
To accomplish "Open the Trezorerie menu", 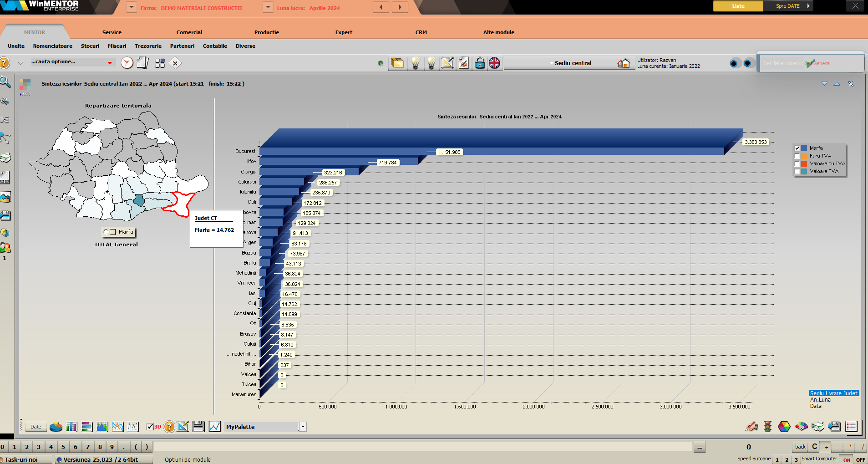I will 148,46.
